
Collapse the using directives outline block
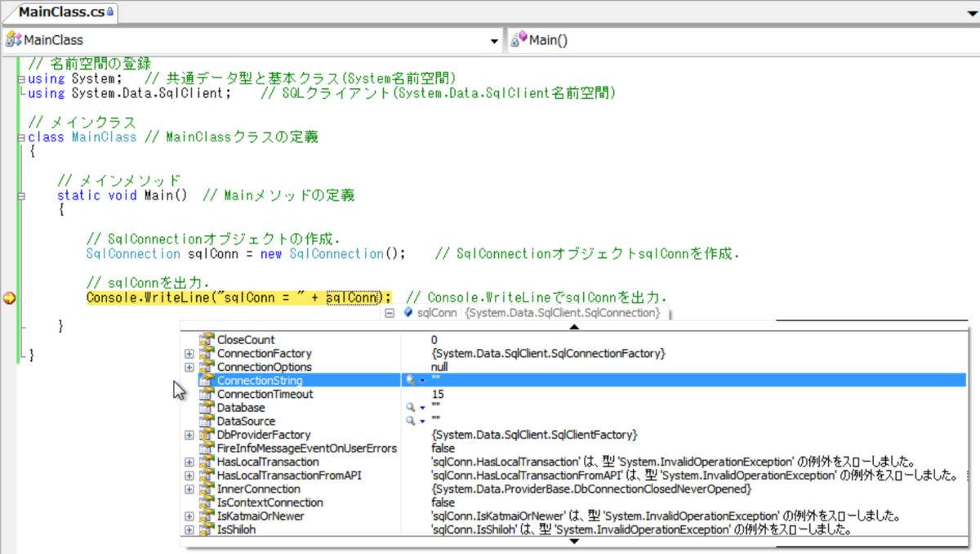21,79
